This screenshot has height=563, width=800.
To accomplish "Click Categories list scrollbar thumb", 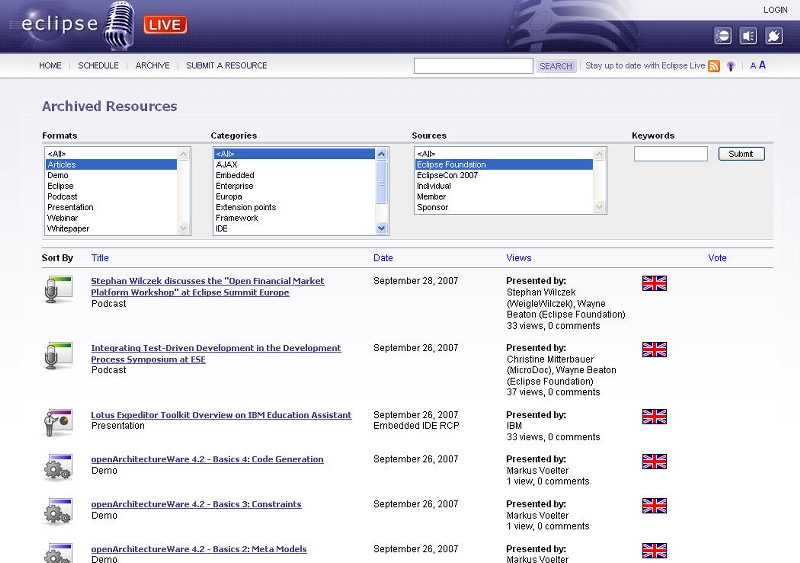I will tap(381, 183).
